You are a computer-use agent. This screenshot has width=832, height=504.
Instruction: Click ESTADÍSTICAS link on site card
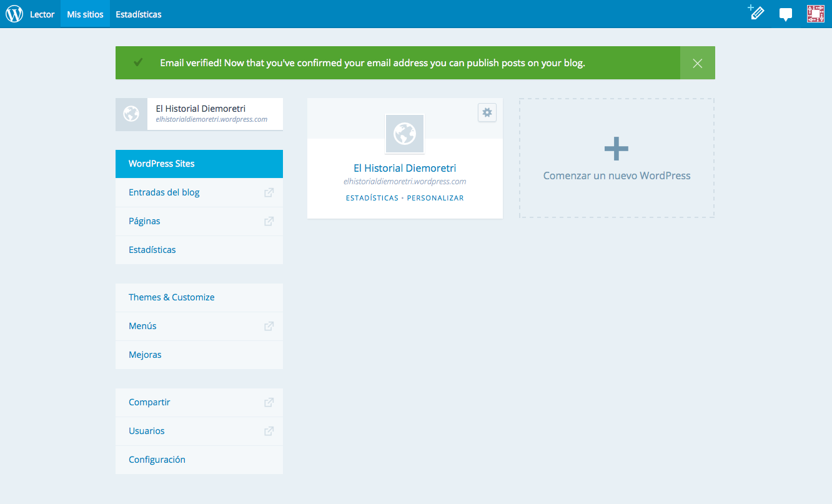point(372,198)
